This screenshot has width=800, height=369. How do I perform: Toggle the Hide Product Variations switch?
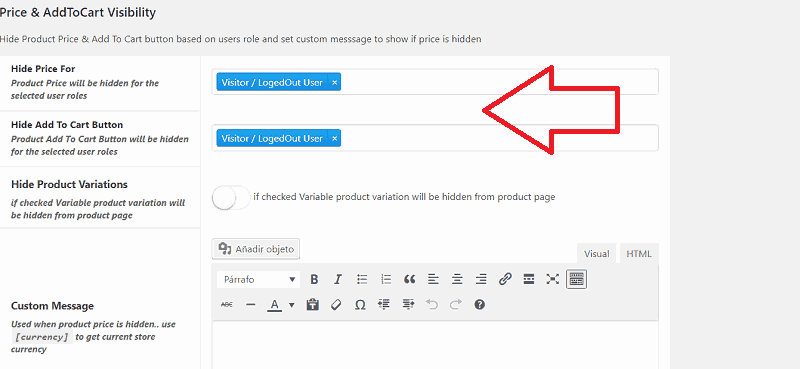point(231,198)
